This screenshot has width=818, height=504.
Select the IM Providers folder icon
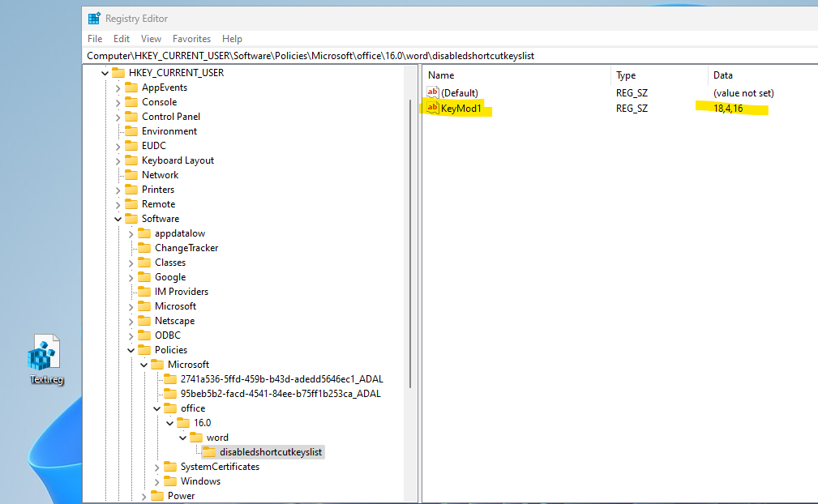pos(144,292)
